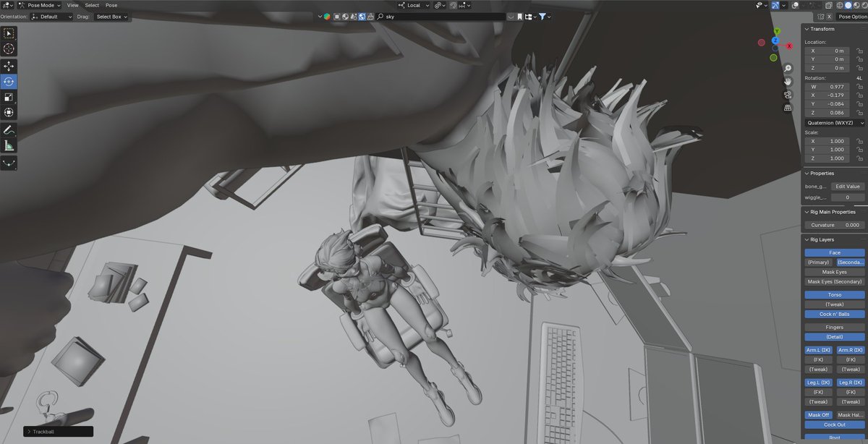Click the bookmark icon beside filter
This screenshot has height=444, width=868.
tap(519, 16)
